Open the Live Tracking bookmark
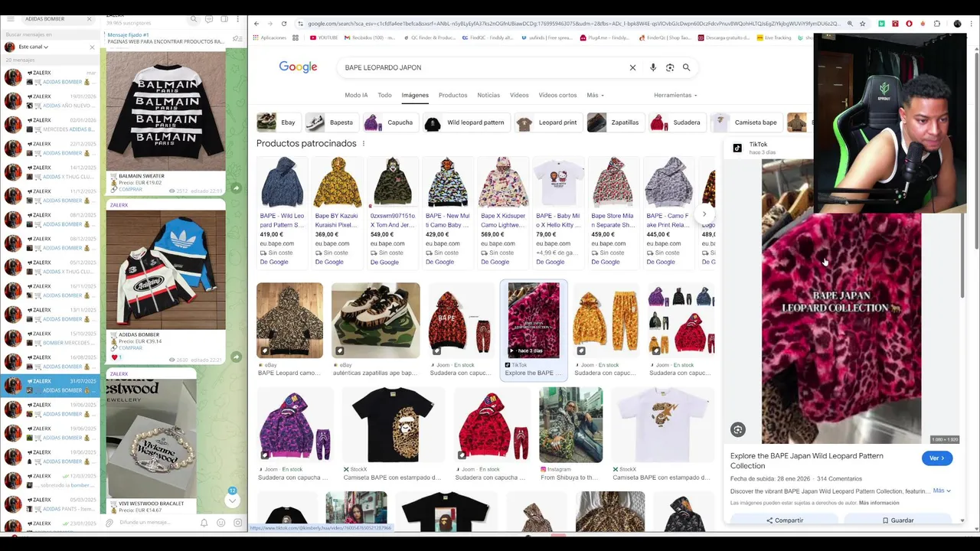The image size is (980, 551). click(773, 37)
